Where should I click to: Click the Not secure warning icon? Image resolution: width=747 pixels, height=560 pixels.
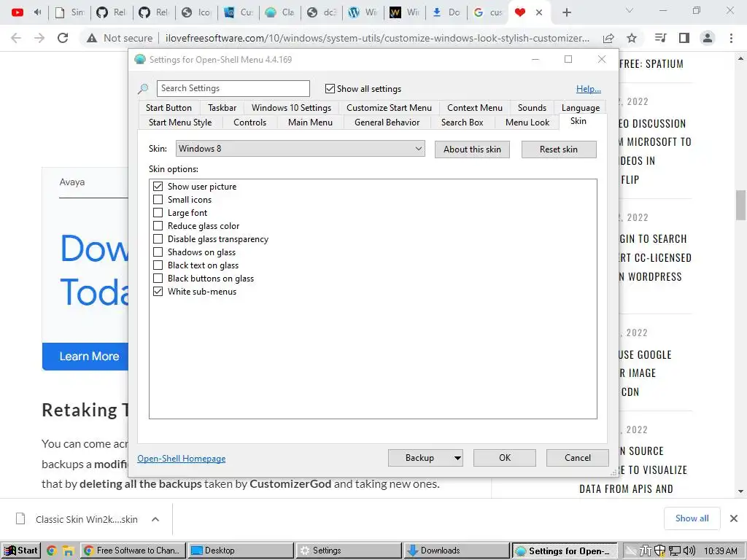[91, 38]
